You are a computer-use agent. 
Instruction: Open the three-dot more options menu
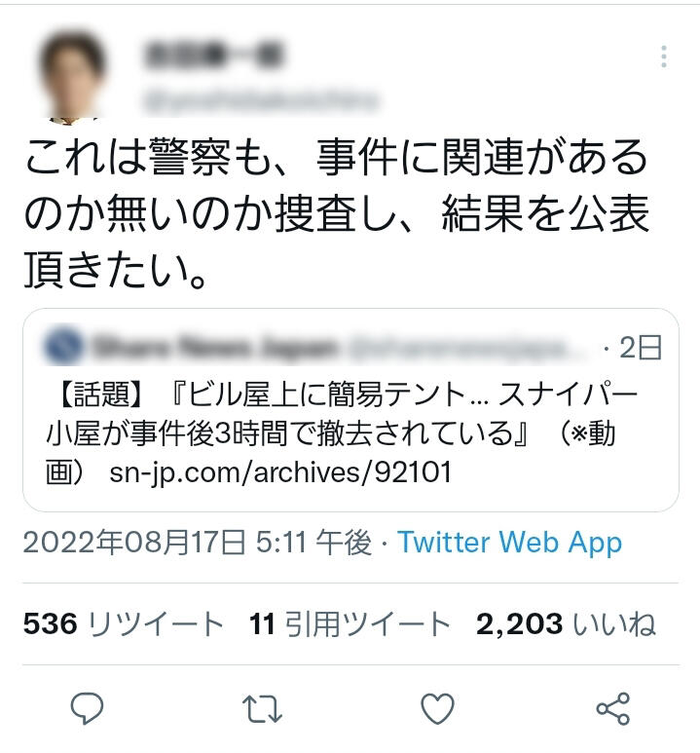[x=664, y=56]
